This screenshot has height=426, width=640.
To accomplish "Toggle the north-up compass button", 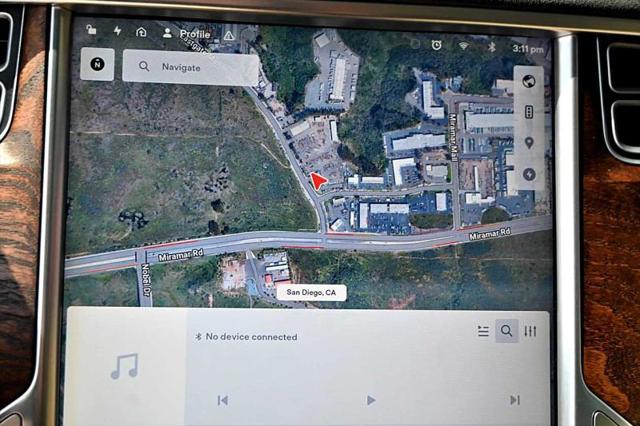I will (x=97, y=64).
